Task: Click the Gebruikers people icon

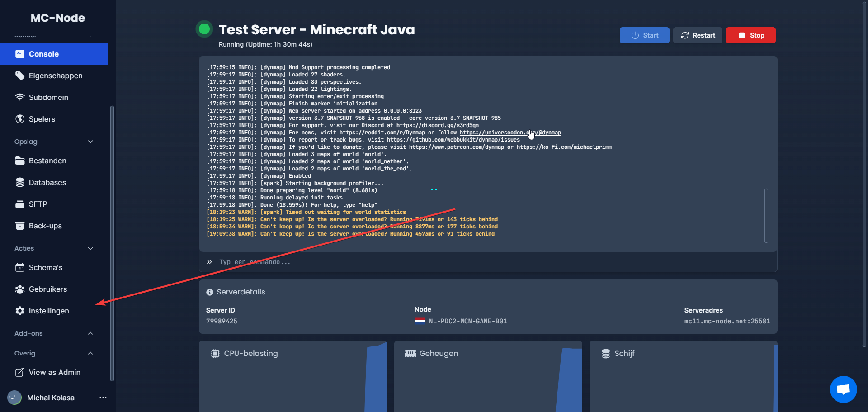Action: [19, 289]
